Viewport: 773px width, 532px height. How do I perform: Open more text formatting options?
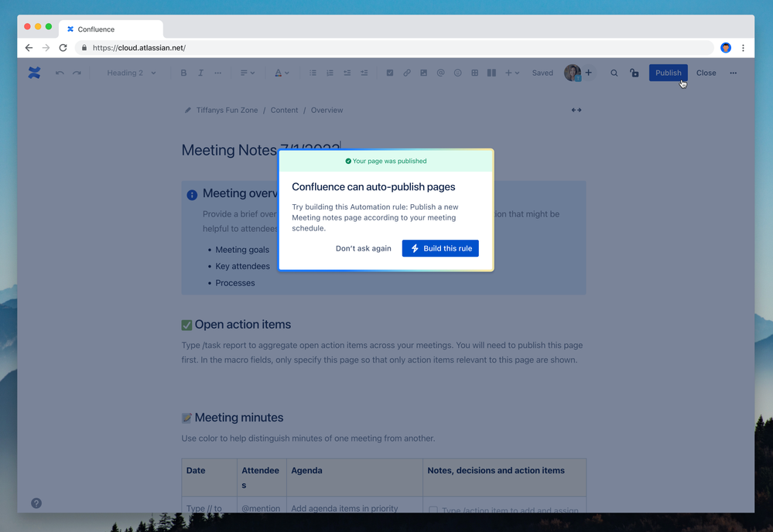pos(218,73)
